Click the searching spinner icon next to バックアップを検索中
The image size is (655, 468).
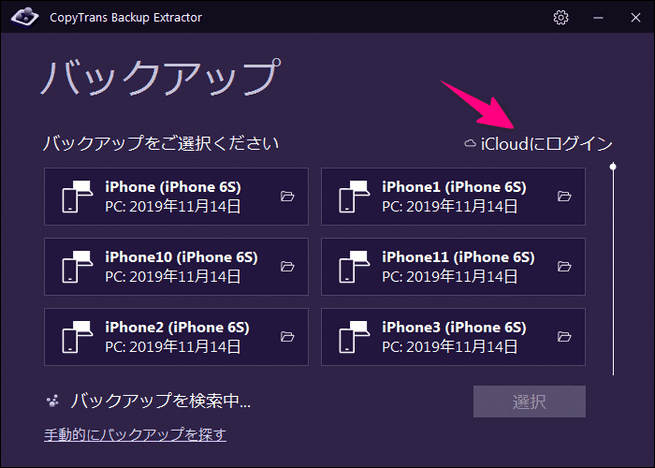pos(53,401)
